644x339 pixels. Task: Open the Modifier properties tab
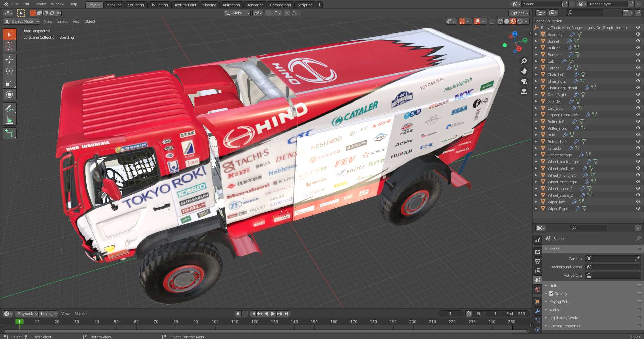point(538,311)
